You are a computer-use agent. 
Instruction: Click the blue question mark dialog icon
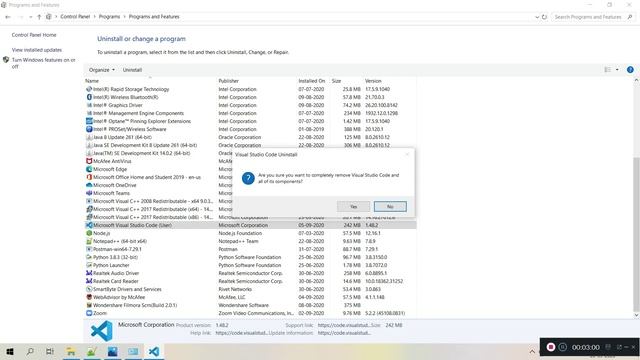tap(248, 178)
